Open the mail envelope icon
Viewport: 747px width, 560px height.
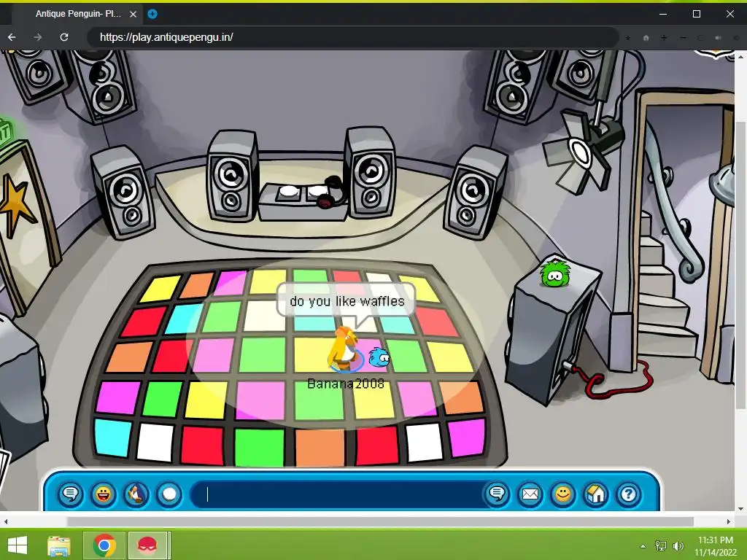530,494
